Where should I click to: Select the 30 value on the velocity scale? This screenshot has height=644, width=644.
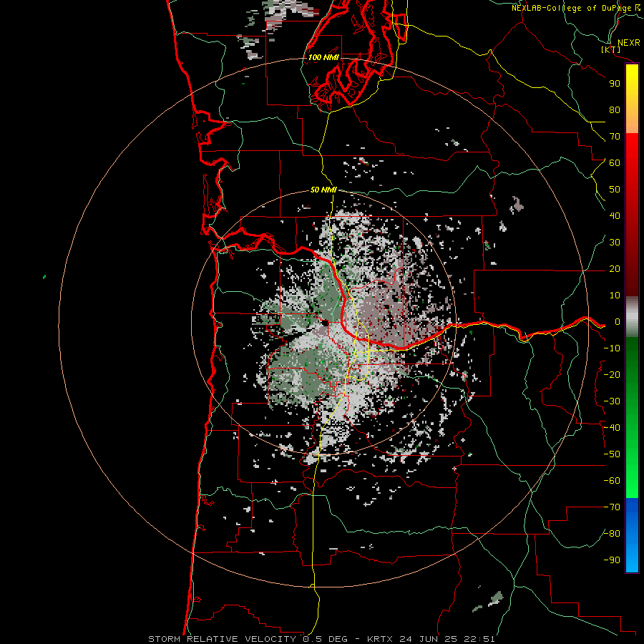coord(615,243)
